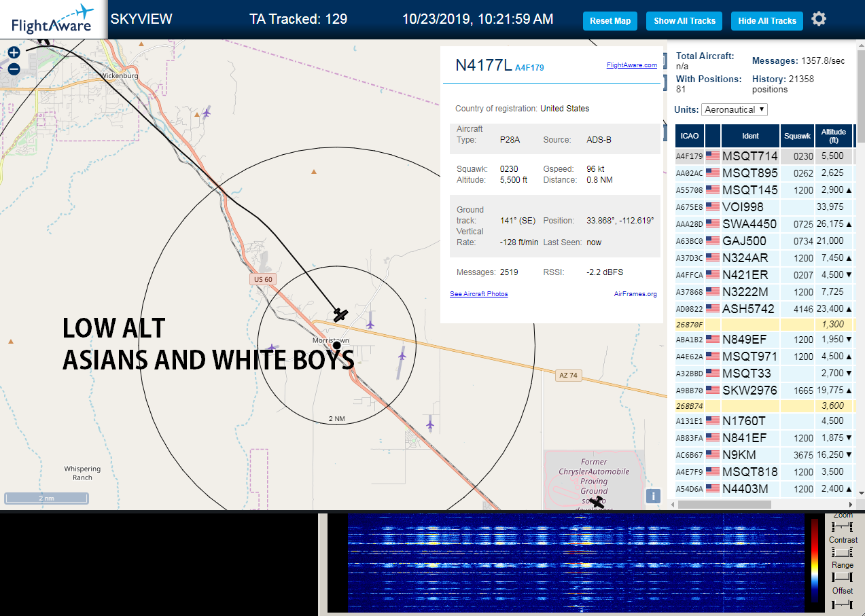This screenshot has width=865, height=616.
Task: Click Show All Tracks button
Action: point(684,21)
